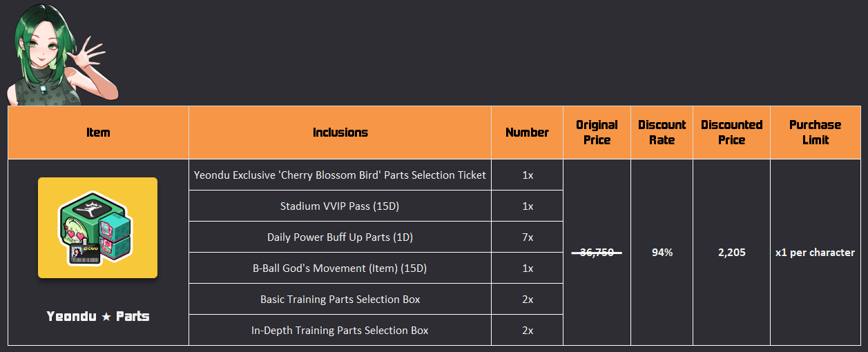This screenshot has width=868, height=352.
Task: Click the struck-through 36,750 original price
Action: [x=597, y=253]
